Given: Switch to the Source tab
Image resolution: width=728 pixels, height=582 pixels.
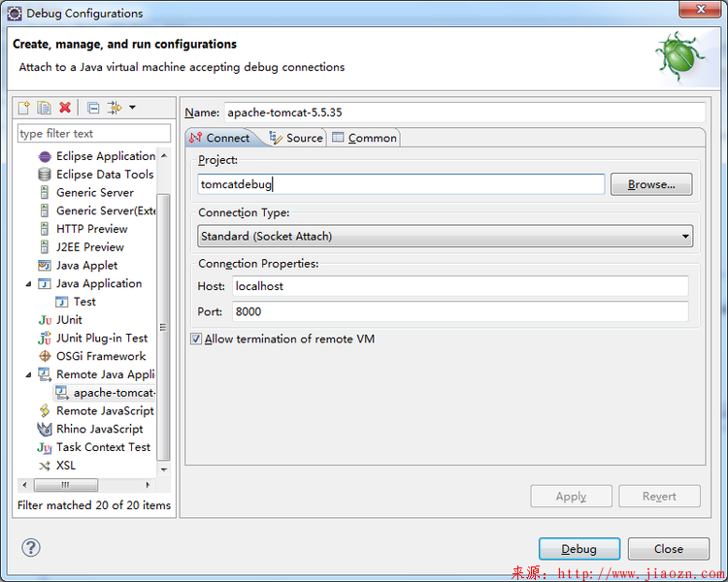Looking at the screenshot, I should pos(296,138).
